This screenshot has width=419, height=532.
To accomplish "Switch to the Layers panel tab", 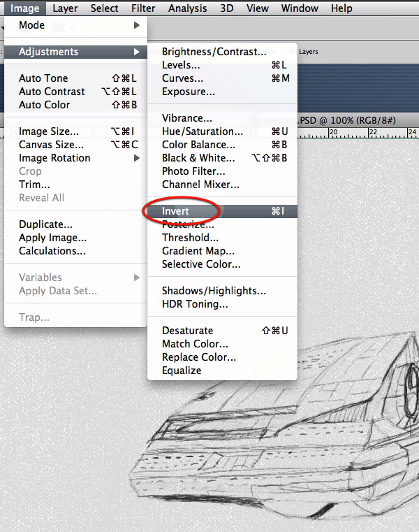I will [x=308, y=52].
